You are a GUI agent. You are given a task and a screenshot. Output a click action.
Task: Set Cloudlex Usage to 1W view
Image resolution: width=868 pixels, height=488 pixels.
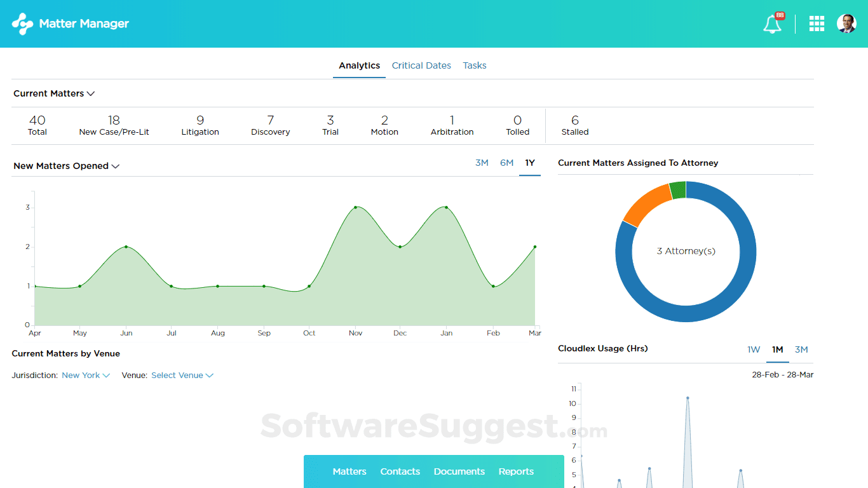tap(754, 349)
